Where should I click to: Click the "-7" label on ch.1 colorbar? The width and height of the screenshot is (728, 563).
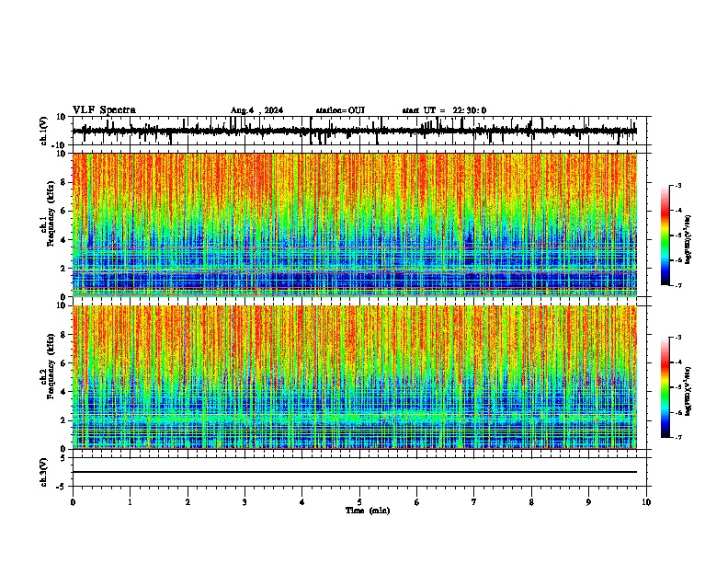(677, 285)
